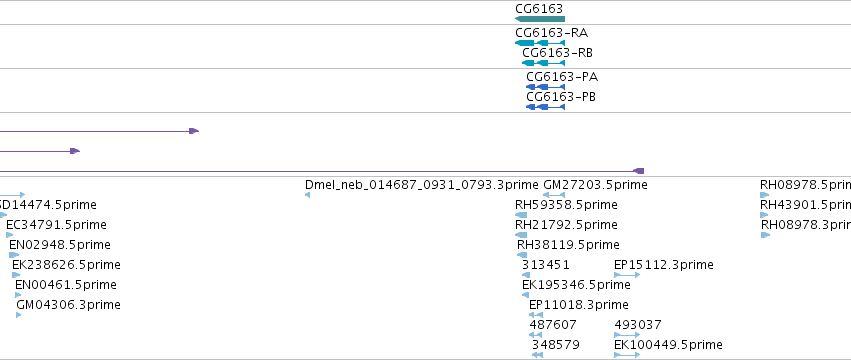Click the 313451 feature label
This screenshot has width=851, height=360.
coord(545,264)
